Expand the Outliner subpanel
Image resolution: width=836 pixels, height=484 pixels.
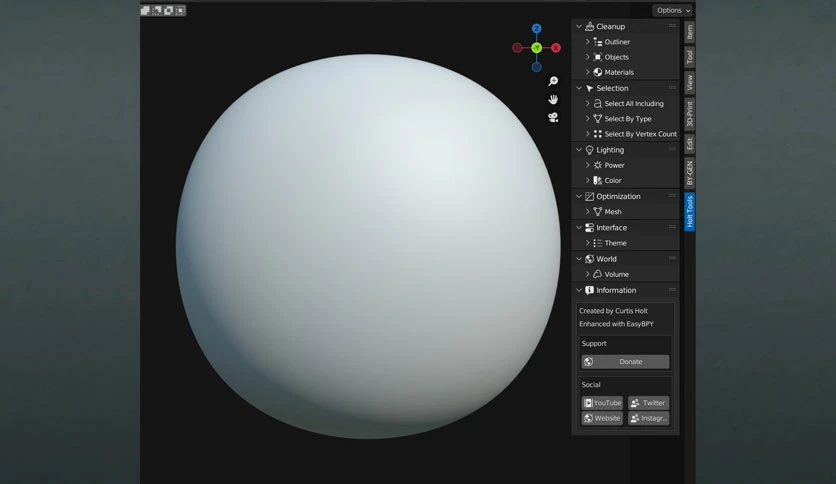pyautogui.click(x=588, y=42)
